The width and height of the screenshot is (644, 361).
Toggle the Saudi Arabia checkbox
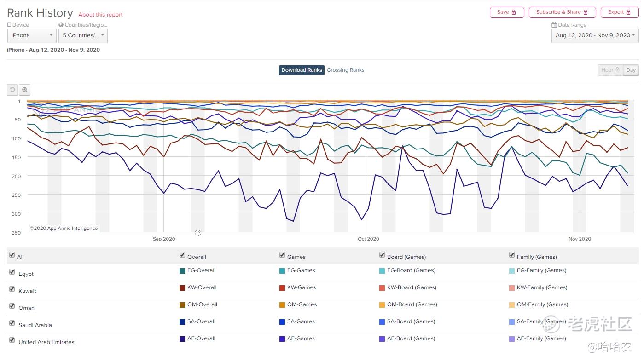tap(12, 323)
